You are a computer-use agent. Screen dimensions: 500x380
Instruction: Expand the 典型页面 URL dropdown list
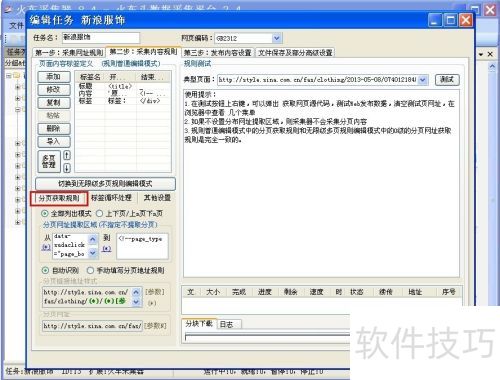[423, 80]
